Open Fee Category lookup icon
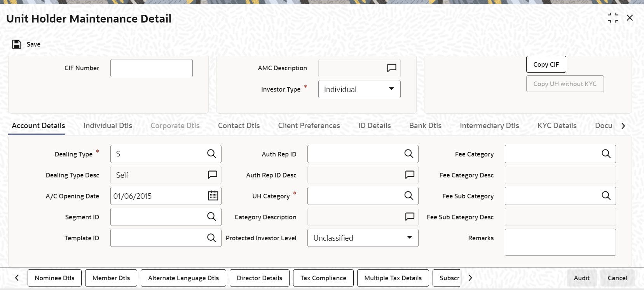This screenshot has height=290, width=644. pos(606,154)
